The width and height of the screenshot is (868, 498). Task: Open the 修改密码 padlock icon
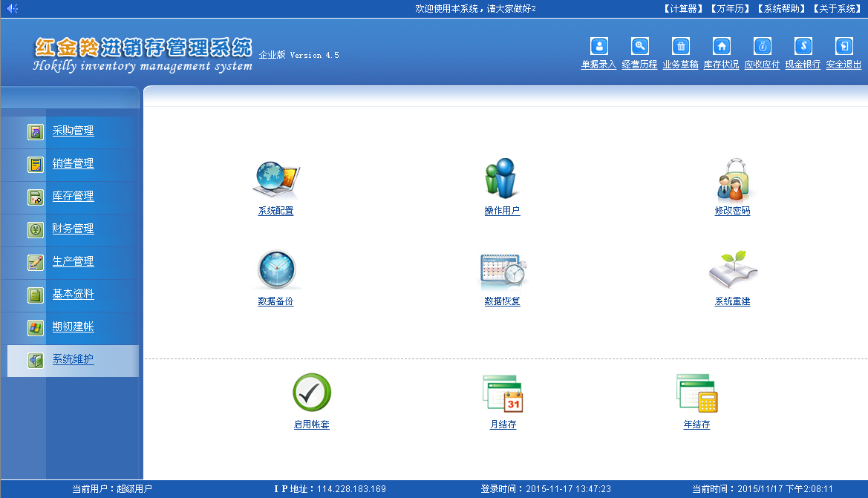[732, 180]
